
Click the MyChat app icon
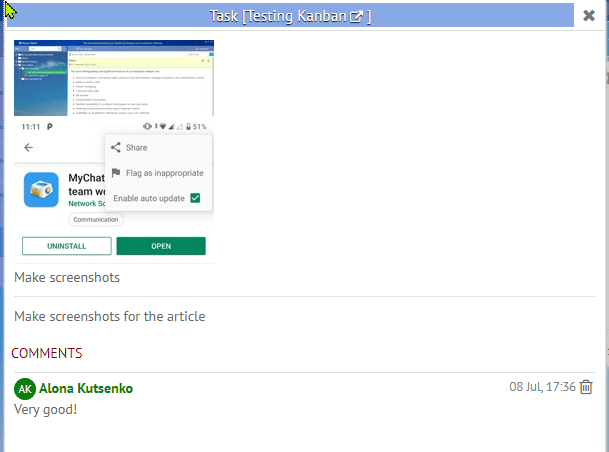pyautogui.click(x=41, y=189)
